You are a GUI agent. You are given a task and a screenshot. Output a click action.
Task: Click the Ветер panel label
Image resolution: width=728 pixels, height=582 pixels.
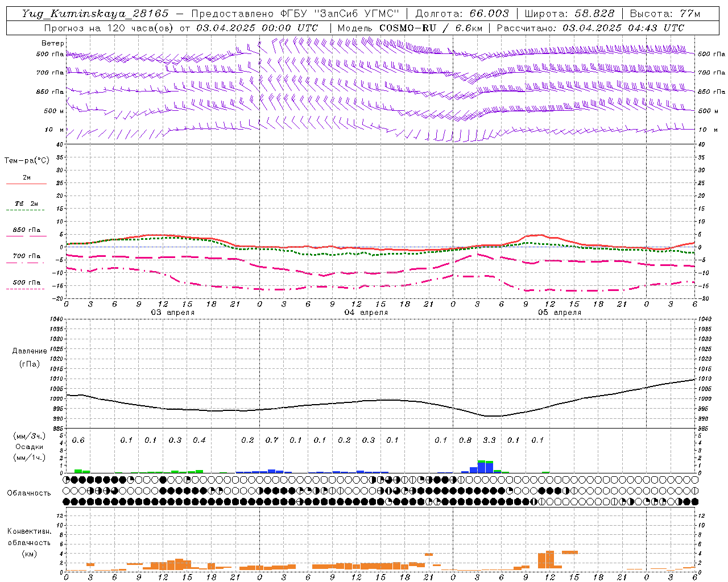(53, 43)
